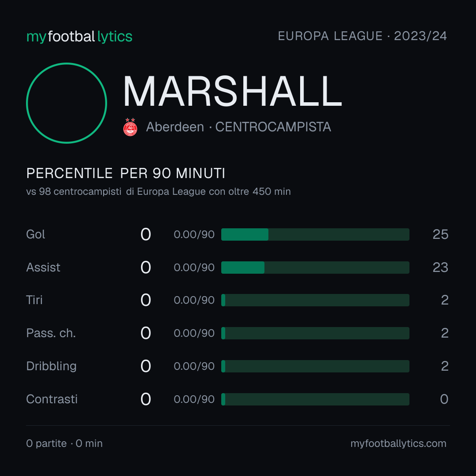Click the Dribbling percentile bar
Image resolution: width=476 pixels, height=476 pixels.
[x=315, y=366]
